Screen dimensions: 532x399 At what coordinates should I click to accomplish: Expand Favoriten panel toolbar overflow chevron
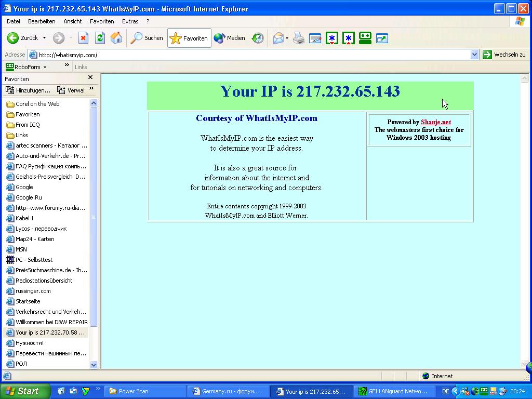click(x=91, y=88)
